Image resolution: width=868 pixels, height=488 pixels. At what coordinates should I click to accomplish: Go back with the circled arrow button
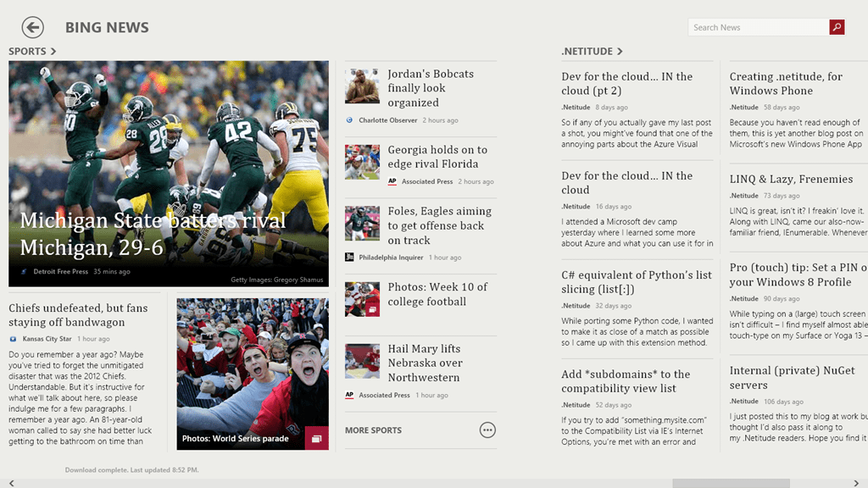tap(33, 27)
